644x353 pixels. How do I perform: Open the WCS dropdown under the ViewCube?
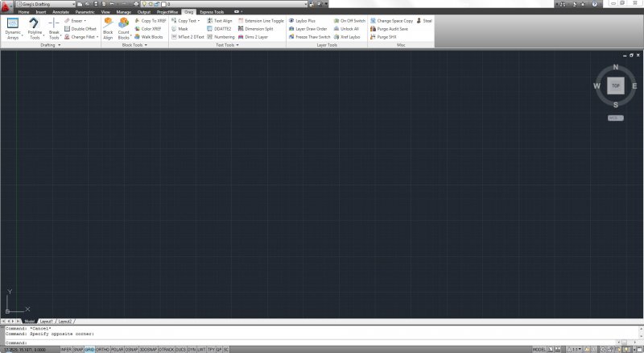(616, 118)
